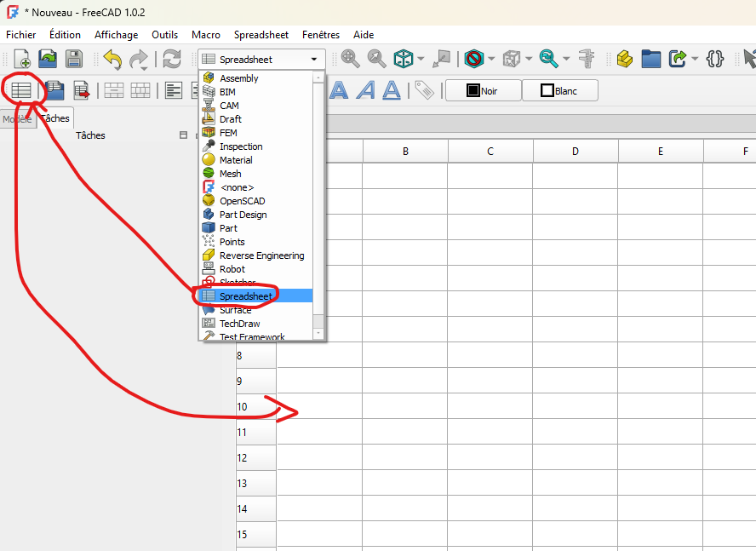Redo the last undone action
Screen dimensions: 756x551
(x=138, y=60)
